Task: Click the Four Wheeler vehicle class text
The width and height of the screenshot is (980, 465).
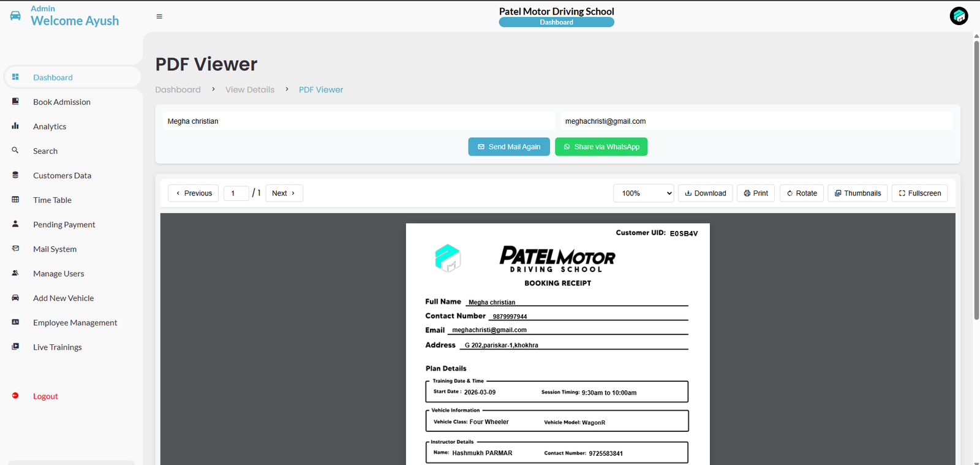Action: [x=489, y=422]
